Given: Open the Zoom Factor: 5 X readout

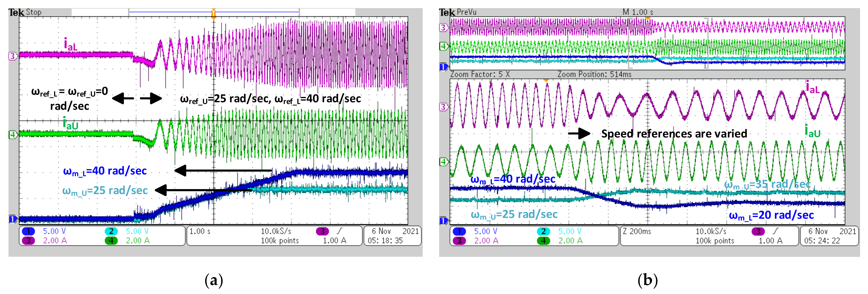Looking at the screenshot, I should point(480,74).
